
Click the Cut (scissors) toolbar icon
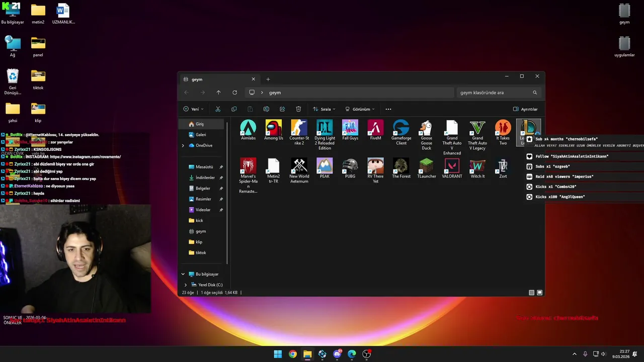click(218, 109)
